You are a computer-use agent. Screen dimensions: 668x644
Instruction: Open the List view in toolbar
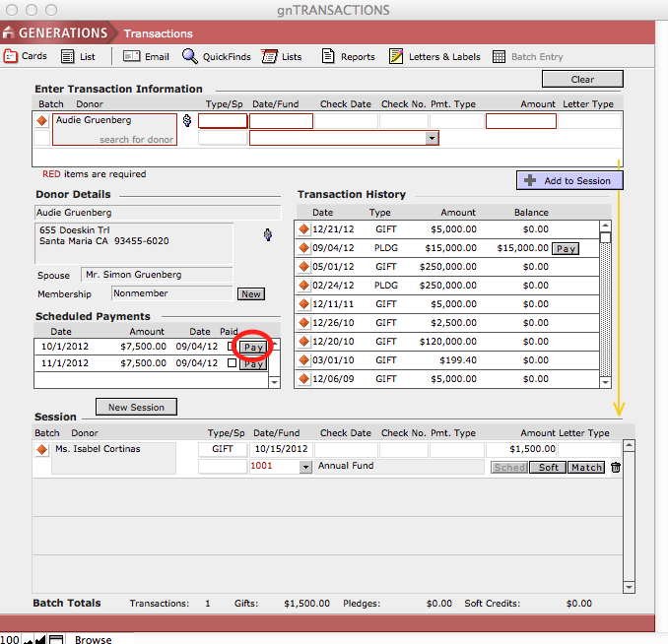[67, 56]
